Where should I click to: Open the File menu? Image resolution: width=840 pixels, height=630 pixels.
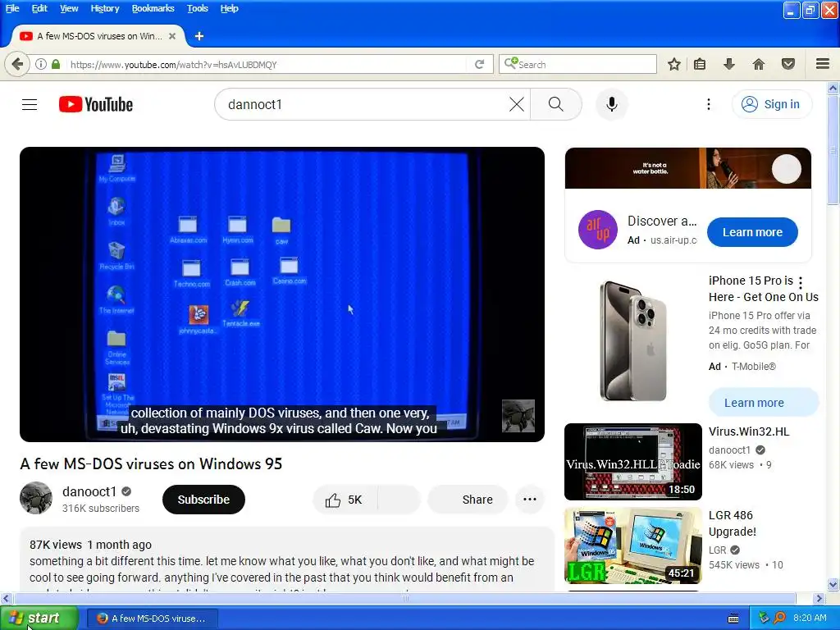(x=12, y=8)
